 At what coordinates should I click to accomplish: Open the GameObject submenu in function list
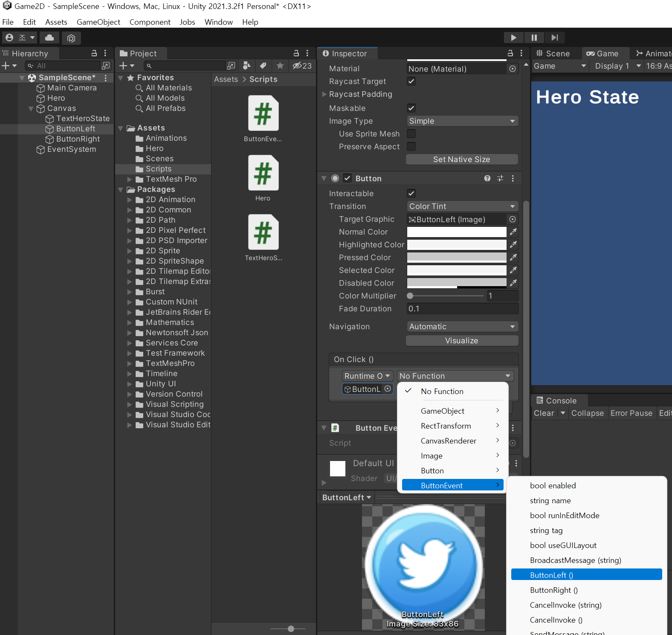[453, 411]
